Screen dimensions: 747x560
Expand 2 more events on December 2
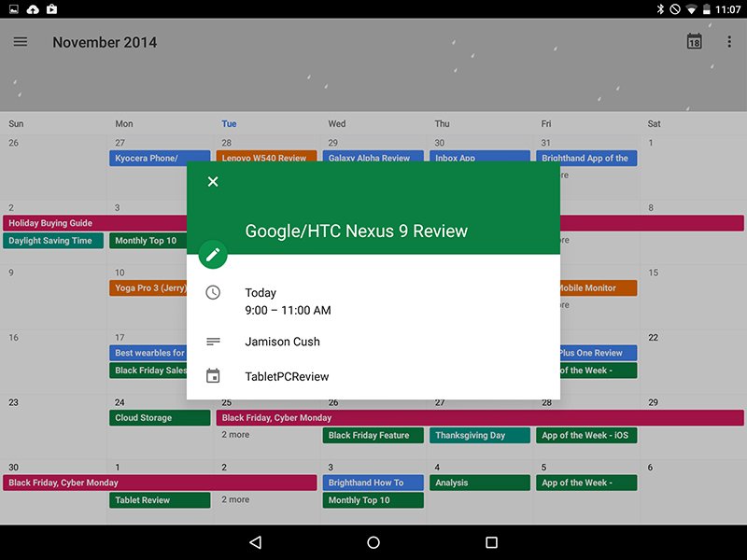click(x=235, y=499)
